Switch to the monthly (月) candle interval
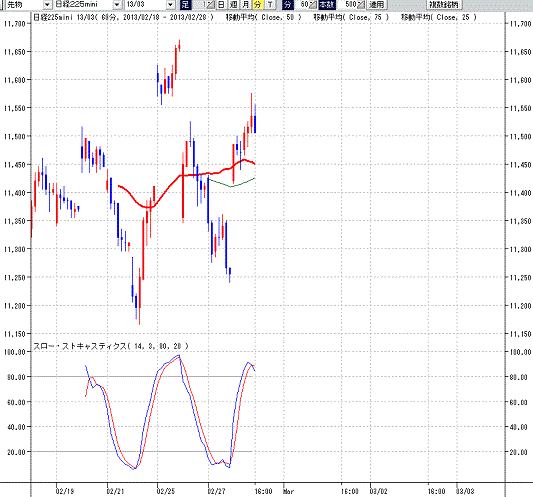The width and height of the screenshot is (533, 497). pos(245,4)
